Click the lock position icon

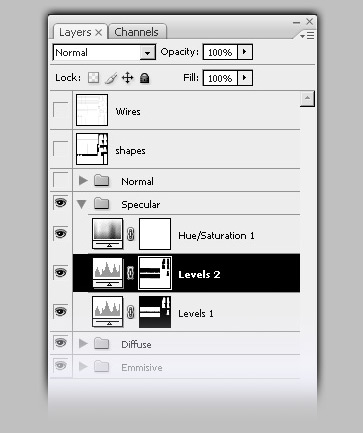(128, 78)
